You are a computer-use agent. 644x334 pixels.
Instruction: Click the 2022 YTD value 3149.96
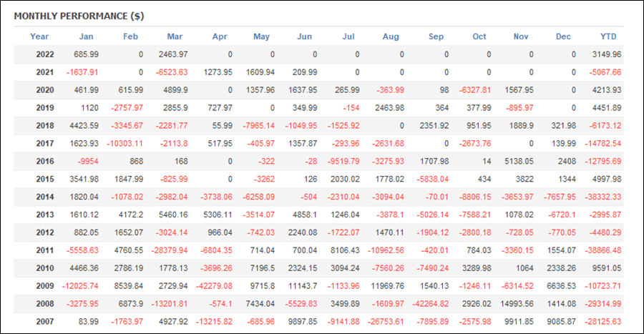(x=607, y=54)
